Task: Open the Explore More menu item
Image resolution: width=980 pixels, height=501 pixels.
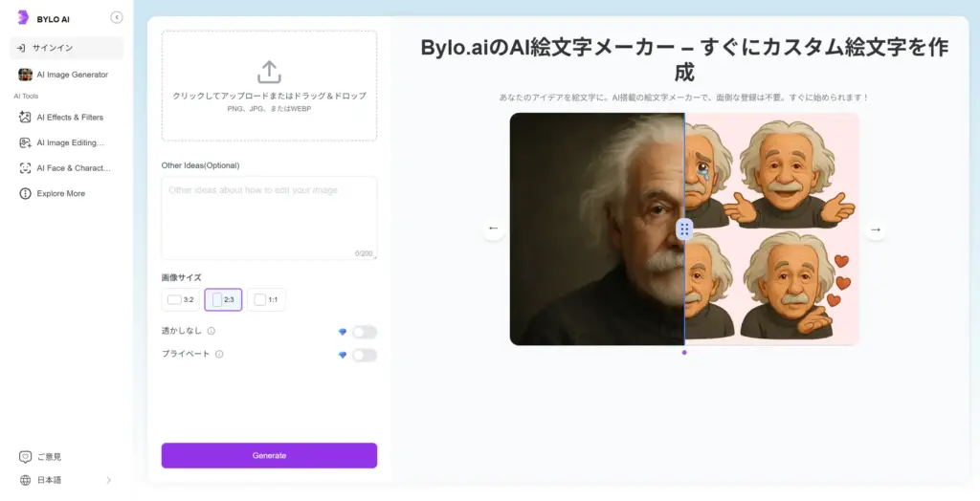Action: tap(67, 194)
